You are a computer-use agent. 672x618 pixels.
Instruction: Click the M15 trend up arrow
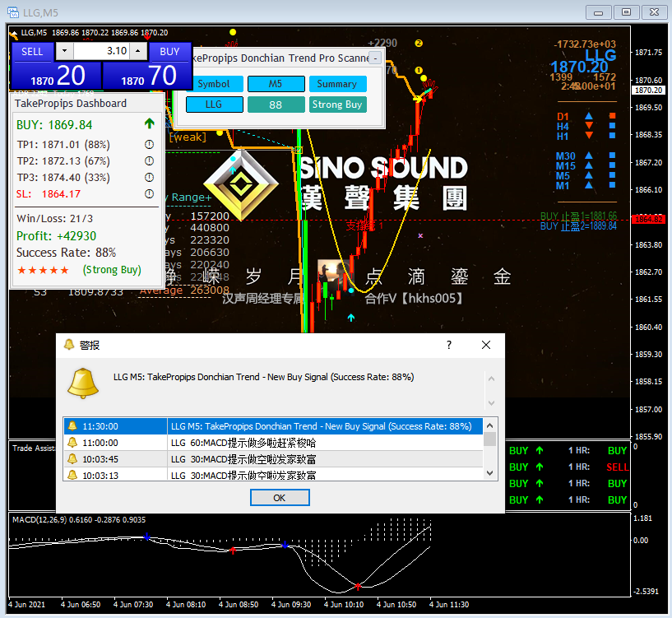(x=589, y=165)
